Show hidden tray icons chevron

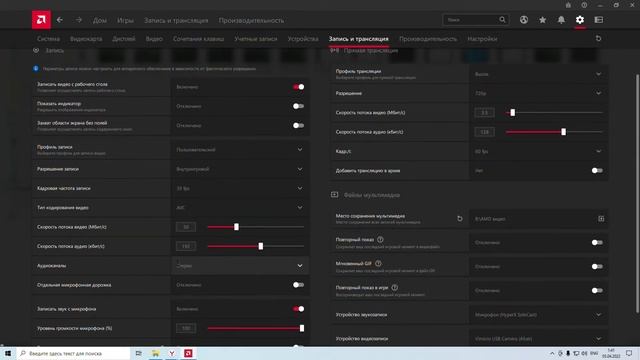pyautogui.click(x=552, y=353)
